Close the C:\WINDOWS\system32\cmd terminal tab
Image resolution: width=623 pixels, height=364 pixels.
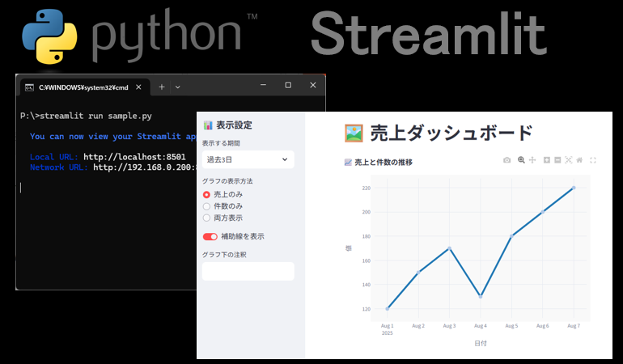coord(138,87)
